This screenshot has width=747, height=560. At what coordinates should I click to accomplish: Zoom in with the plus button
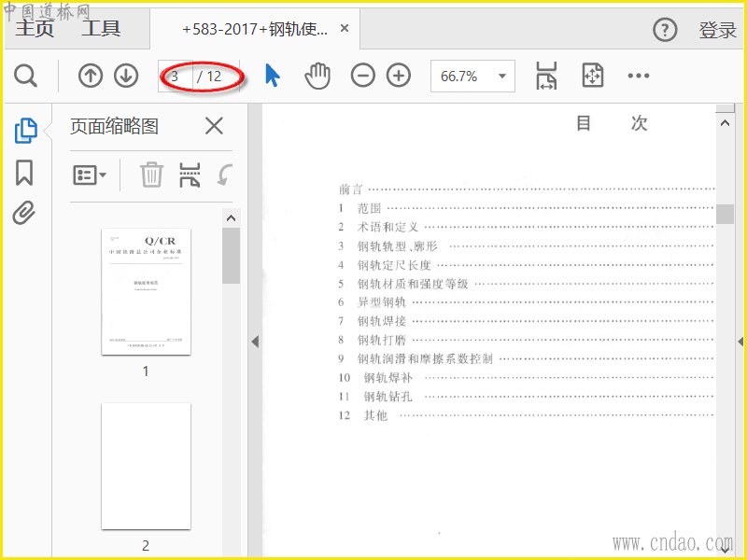(x=399, y=76)
